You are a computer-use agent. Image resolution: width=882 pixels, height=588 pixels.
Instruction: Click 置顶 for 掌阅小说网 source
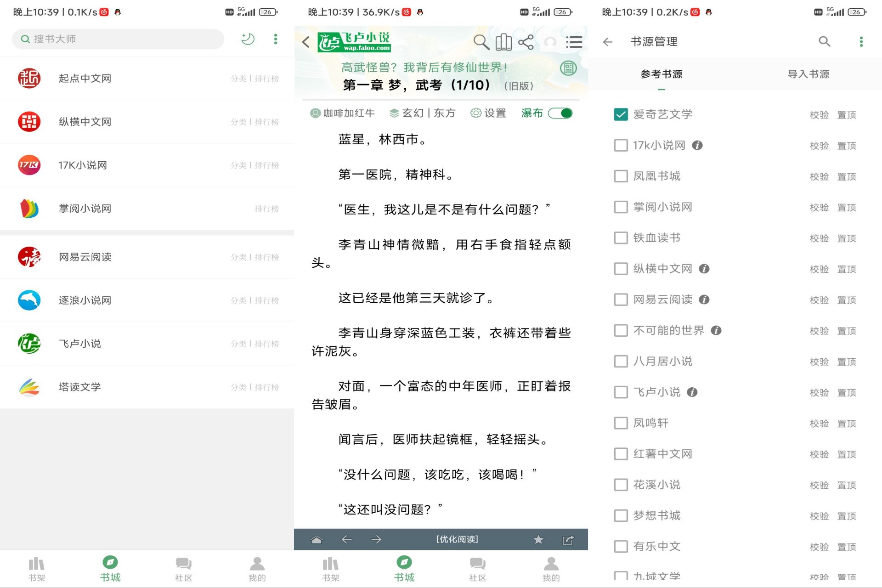(846, 208)
